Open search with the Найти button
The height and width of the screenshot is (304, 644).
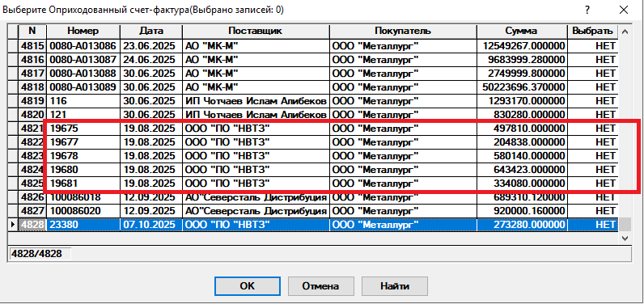tap(394, 286)
